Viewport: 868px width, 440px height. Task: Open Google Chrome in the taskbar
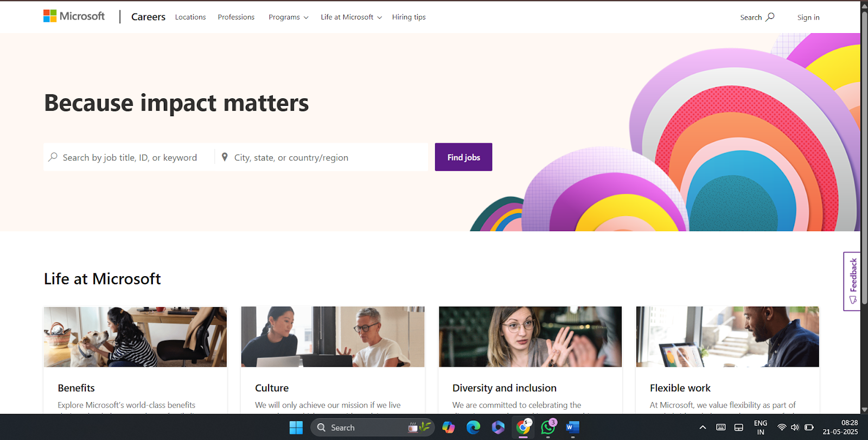tap(523, 428)
